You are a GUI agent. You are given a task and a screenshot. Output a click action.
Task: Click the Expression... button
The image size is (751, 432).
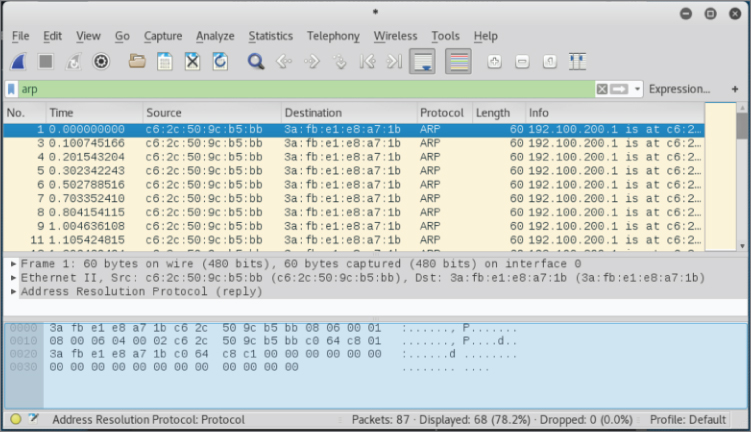(679, 89)
